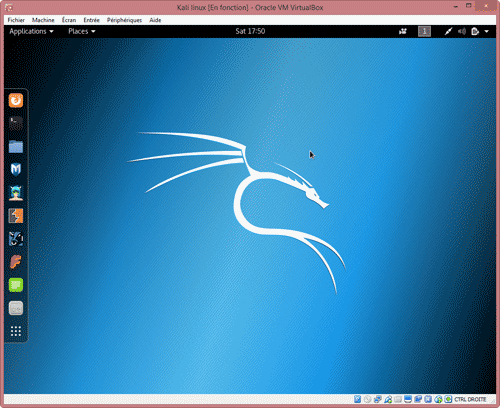Show all applications grid
Viewport: 500px width, 408px height.
[x=16, y=331]
